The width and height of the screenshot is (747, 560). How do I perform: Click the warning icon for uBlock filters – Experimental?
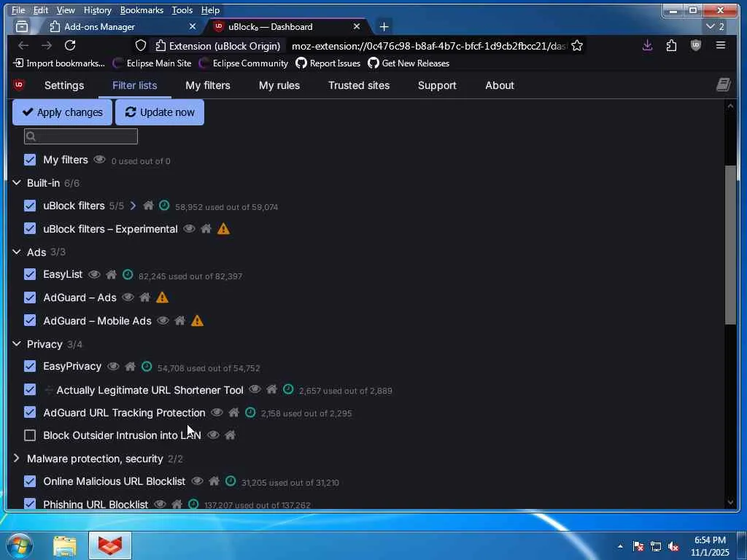(x=223, y=229)
